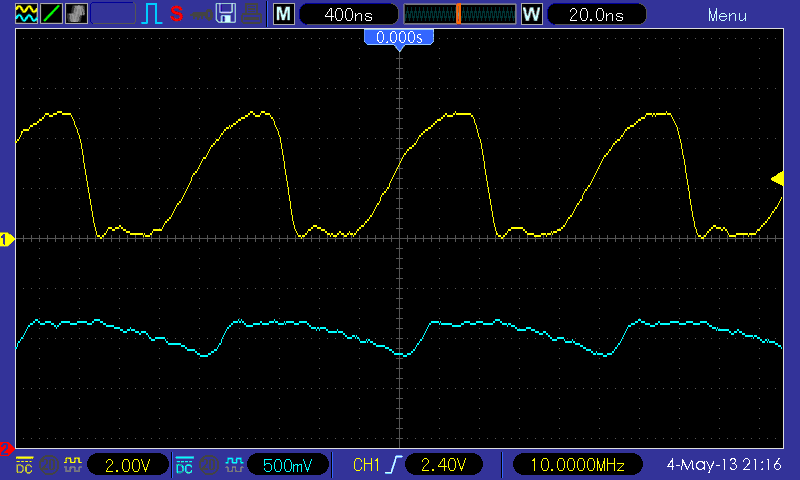Click the red S stop status indicator
This screenshot has height=480, width=800.
point(177,14)
